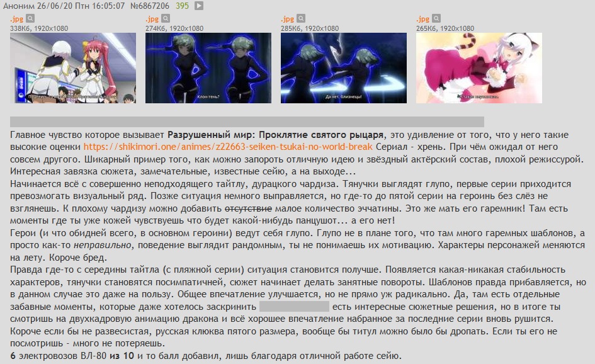The width and height of the screenshot is (595, 364).
Task: Open thumbnail captioned 'Клон-тень?'
Action: click(x=208, y=68)
